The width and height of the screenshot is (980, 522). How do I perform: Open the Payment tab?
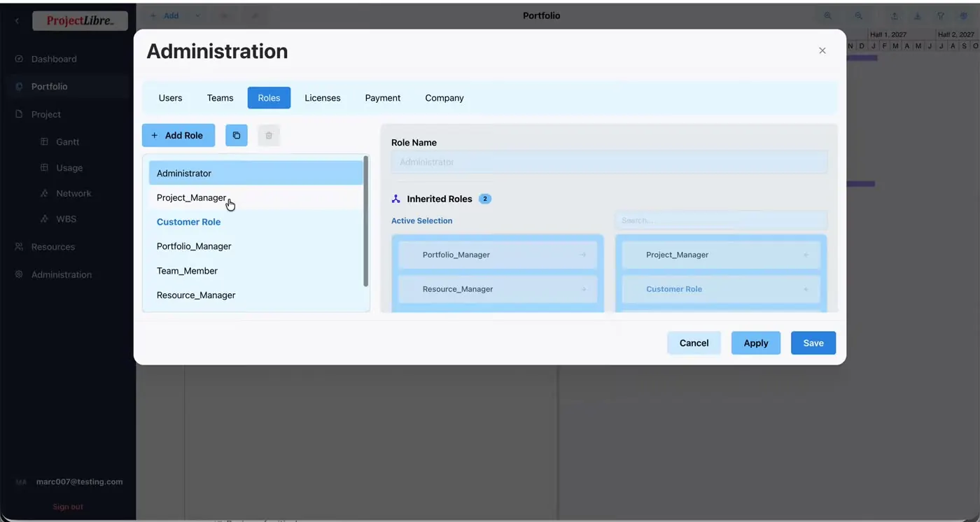click(x=383, y=98)
